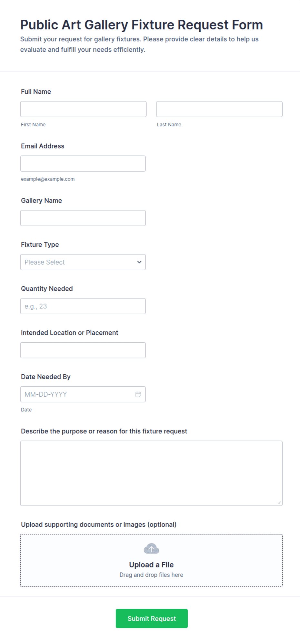Image resolution: width=300 pixels, height=644 pixels.
Task: Click the Quantity Needed field
Action: point(83,306)
